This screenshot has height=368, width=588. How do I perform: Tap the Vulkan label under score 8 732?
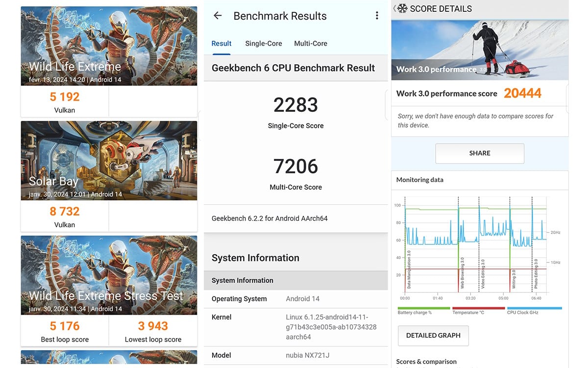tap(65, 225)
